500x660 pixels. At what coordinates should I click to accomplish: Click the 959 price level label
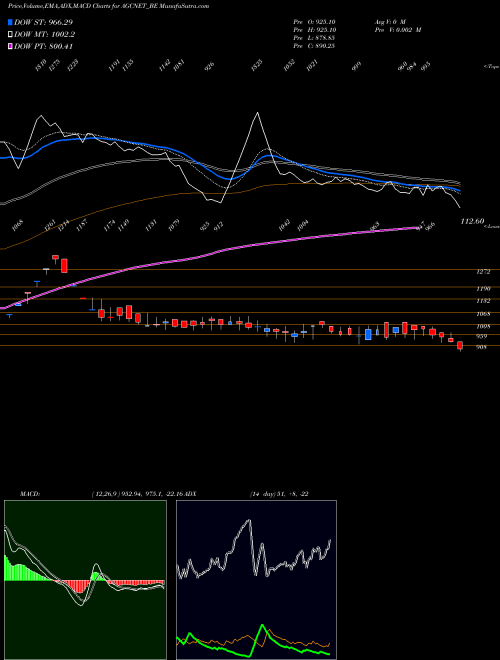[481, 336]
